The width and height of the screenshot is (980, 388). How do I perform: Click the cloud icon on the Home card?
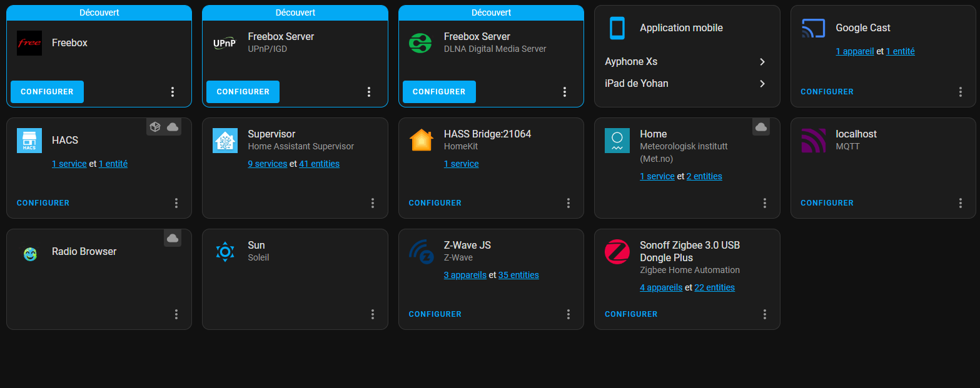pyautogui.click(x=761, y=127)
